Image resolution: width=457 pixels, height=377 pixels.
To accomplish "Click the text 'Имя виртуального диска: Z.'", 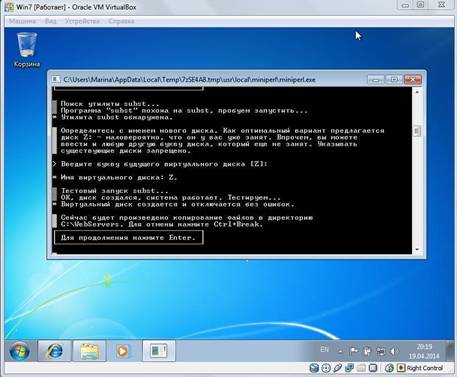I will (119, 178).
